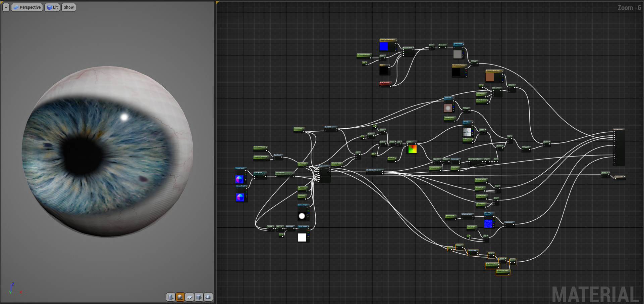
Task: Switch preview mesh to the cube shape
Action: (x=199, y=297)
